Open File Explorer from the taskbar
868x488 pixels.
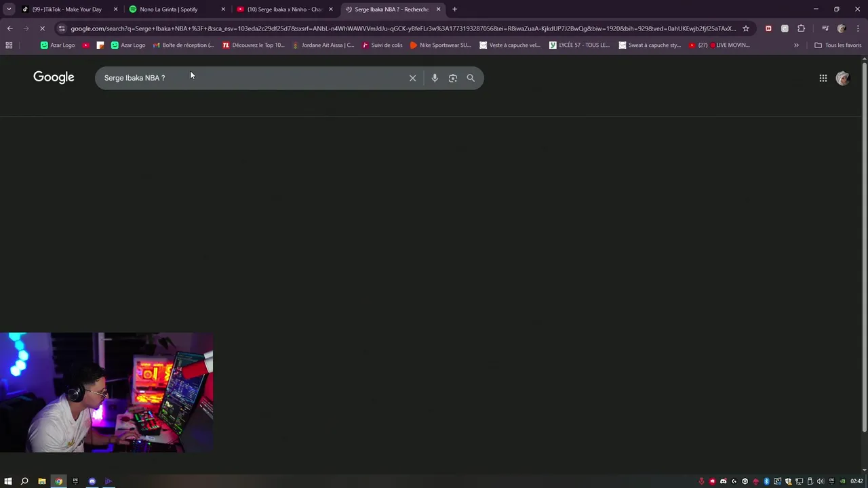click(x=41, y=481)
